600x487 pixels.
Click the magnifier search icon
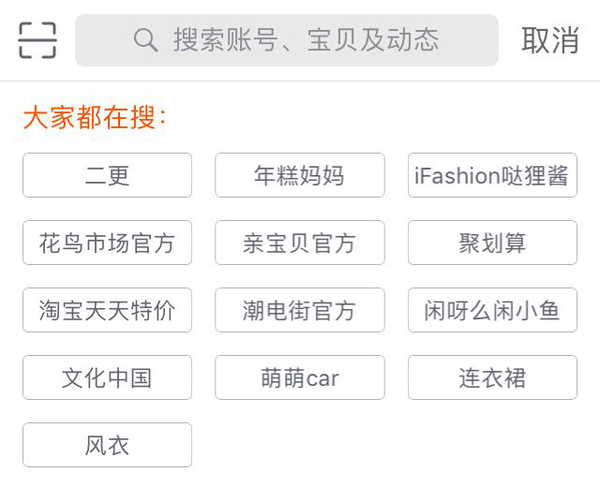[x=146, y=40]
